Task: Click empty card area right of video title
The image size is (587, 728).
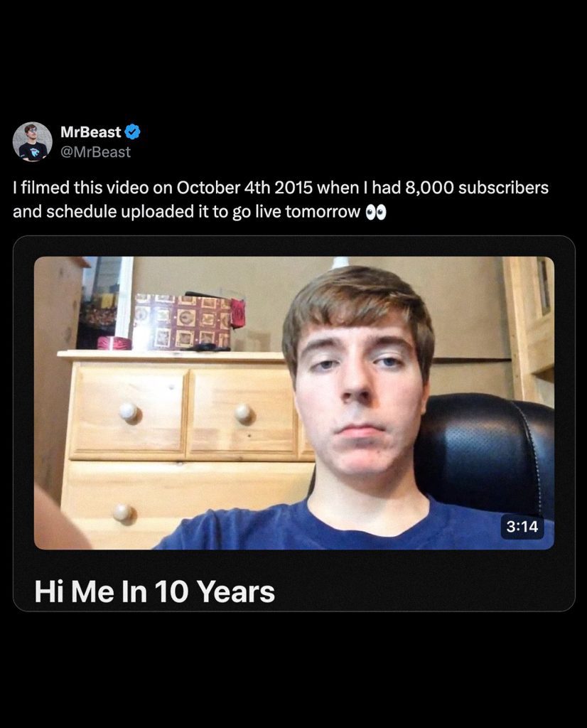Action: pos(426,591)
